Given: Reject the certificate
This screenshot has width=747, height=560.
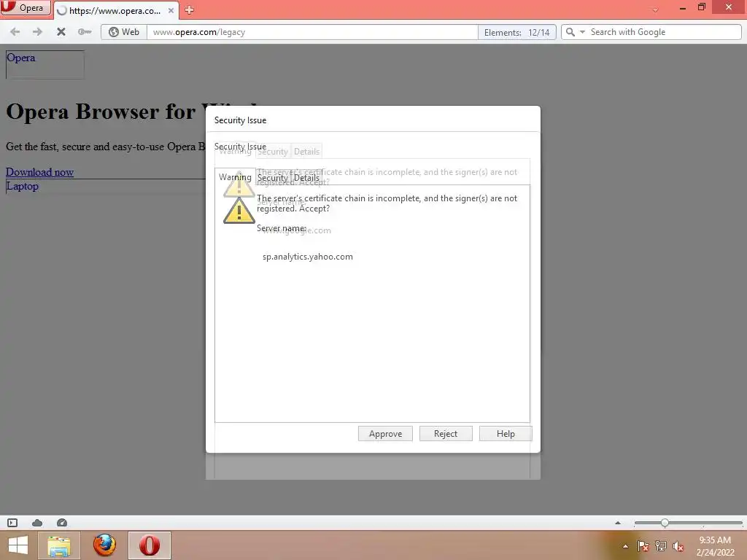Looking at the screenshot, I should point(446,434).
